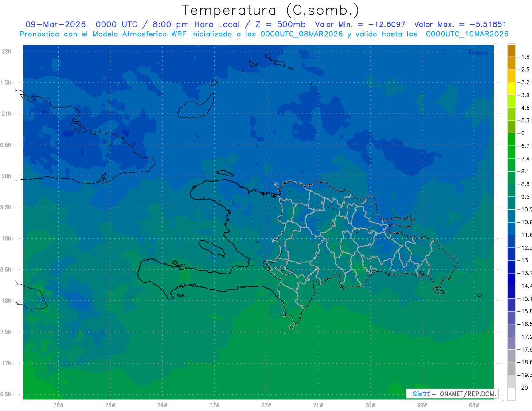
Task: Click the 73W longitude axis label
Action: 214,405
